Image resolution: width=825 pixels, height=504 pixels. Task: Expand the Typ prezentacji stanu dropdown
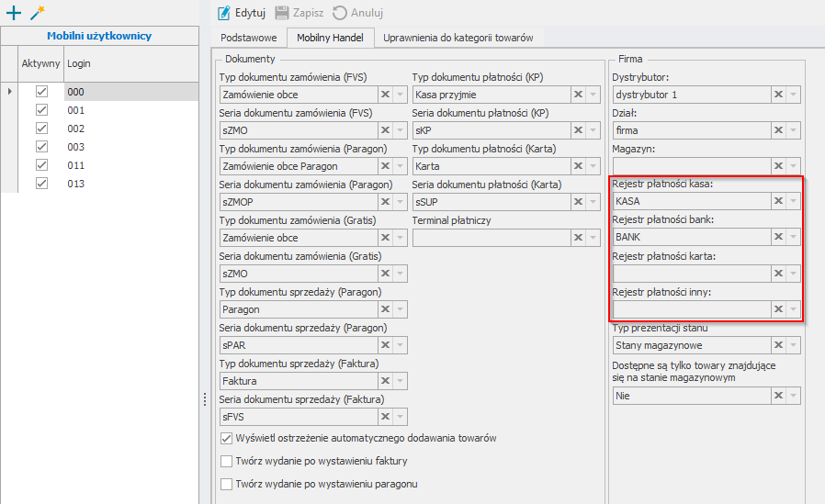pyautogui.click(x=793, y=345)
